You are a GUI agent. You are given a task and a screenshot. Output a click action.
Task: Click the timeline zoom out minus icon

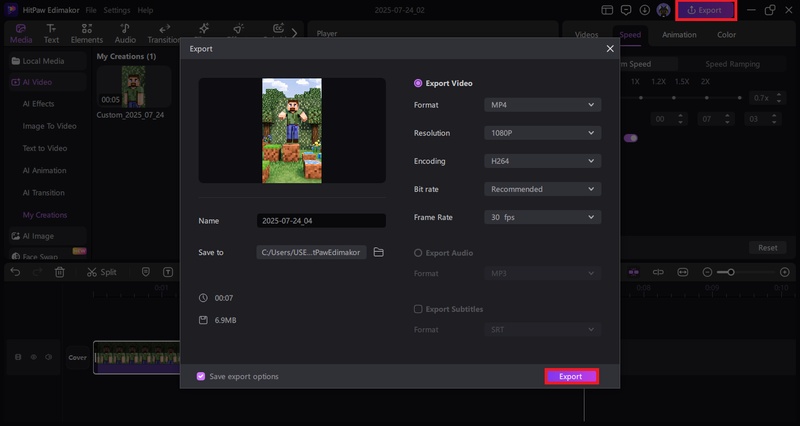707,272
